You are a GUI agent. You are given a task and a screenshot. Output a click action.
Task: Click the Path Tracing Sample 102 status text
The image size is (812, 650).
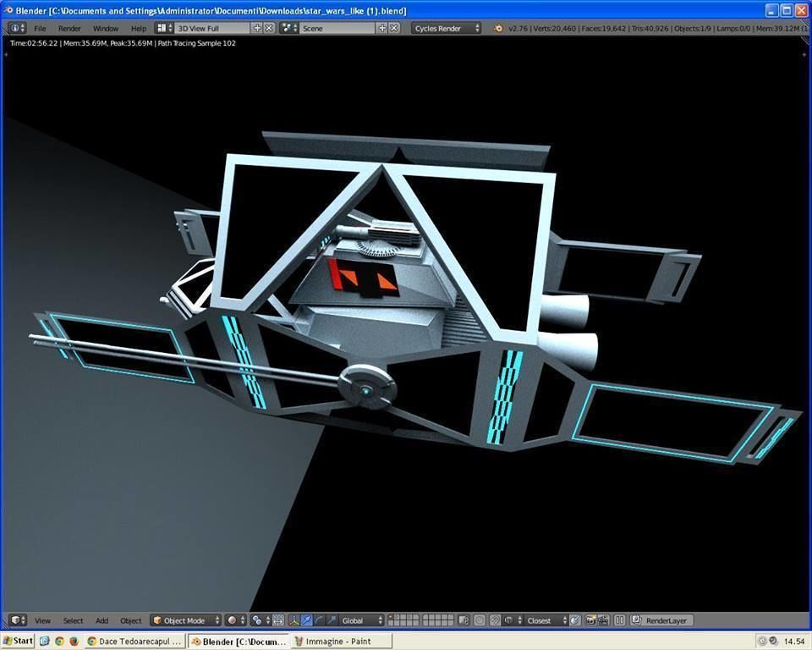pyautogui.click(x=196, y=43)
